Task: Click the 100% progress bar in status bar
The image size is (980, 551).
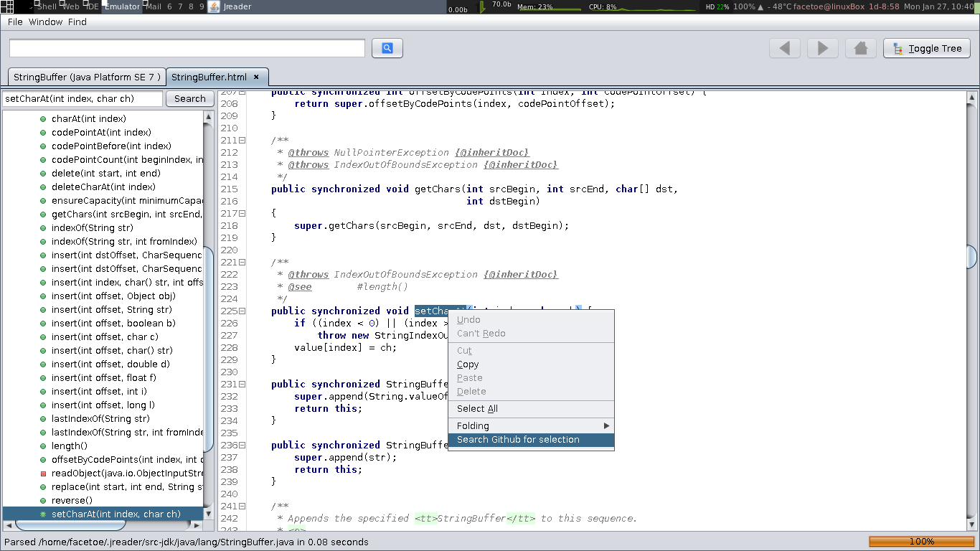Action: [921, 542]
